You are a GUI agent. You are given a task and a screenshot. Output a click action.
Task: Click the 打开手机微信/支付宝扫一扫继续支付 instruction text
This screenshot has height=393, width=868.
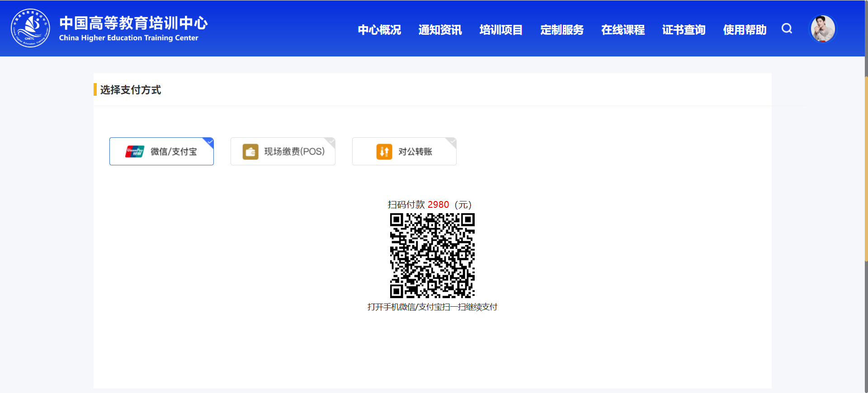[432, 307]
